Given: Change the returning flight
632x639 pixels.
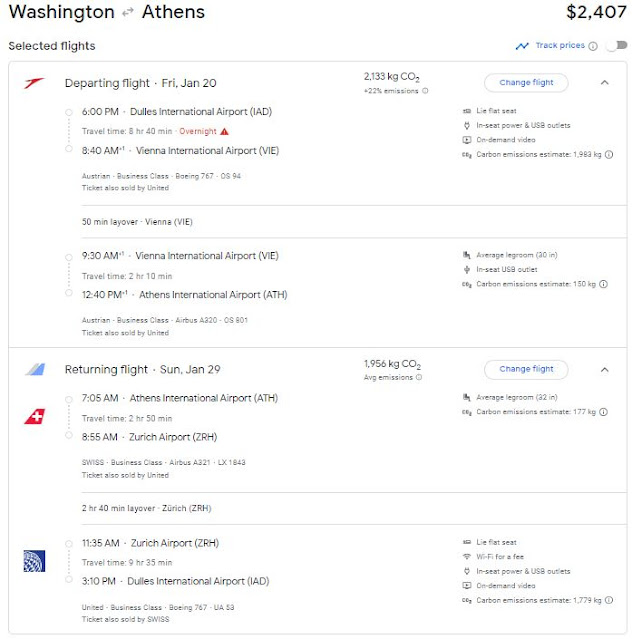Looking at the screenshot, I should click(x=526, y=369).
